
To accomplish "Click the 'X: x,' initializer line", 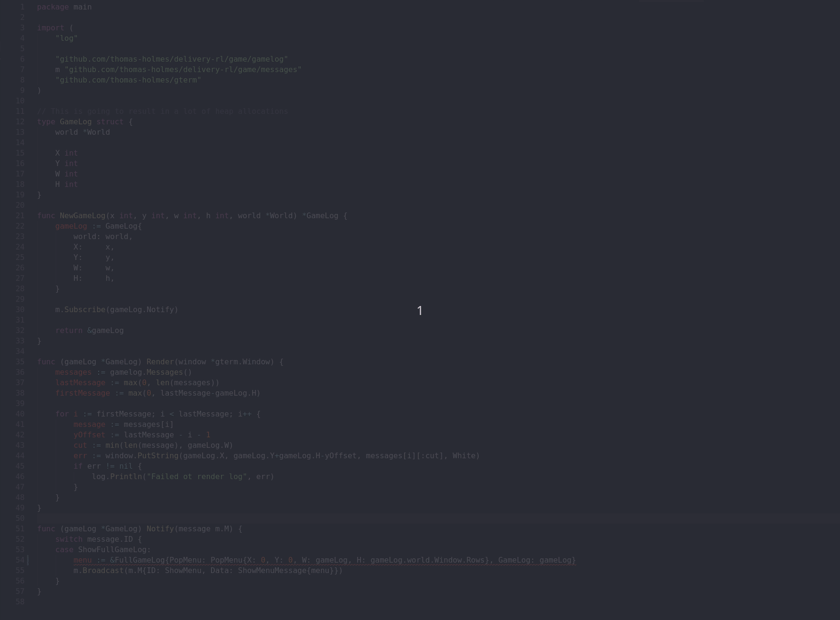I will [x=94, y=247].
